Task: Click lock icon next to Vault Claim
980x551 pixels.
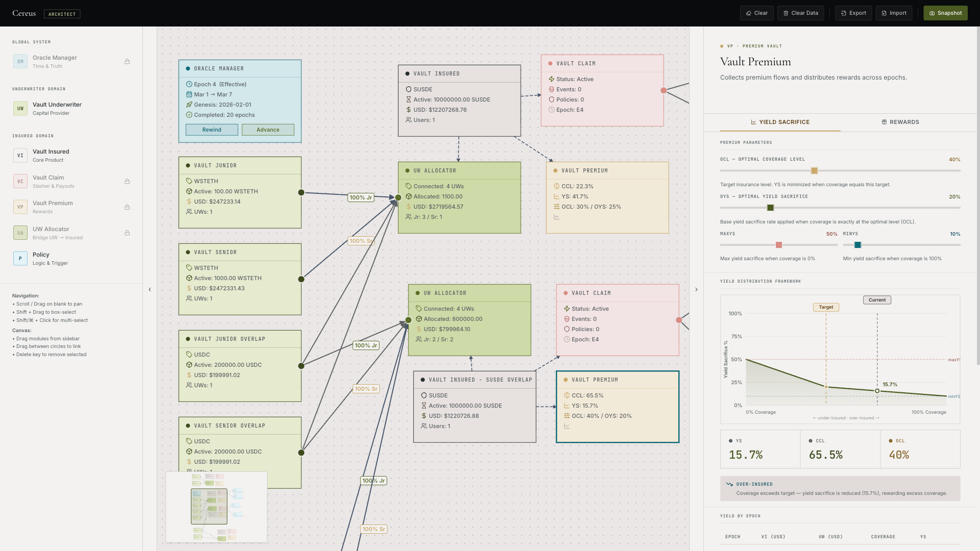Action: (127, 181)
